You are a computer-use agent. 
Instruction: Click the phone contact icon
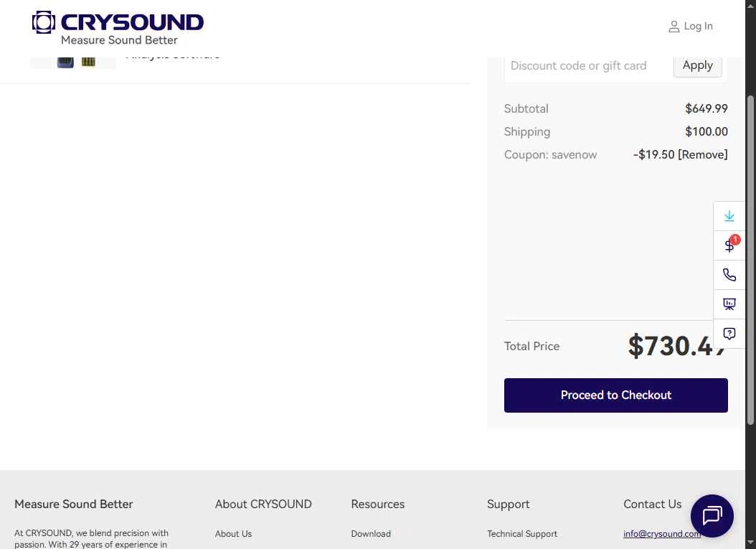click(729, 275)
